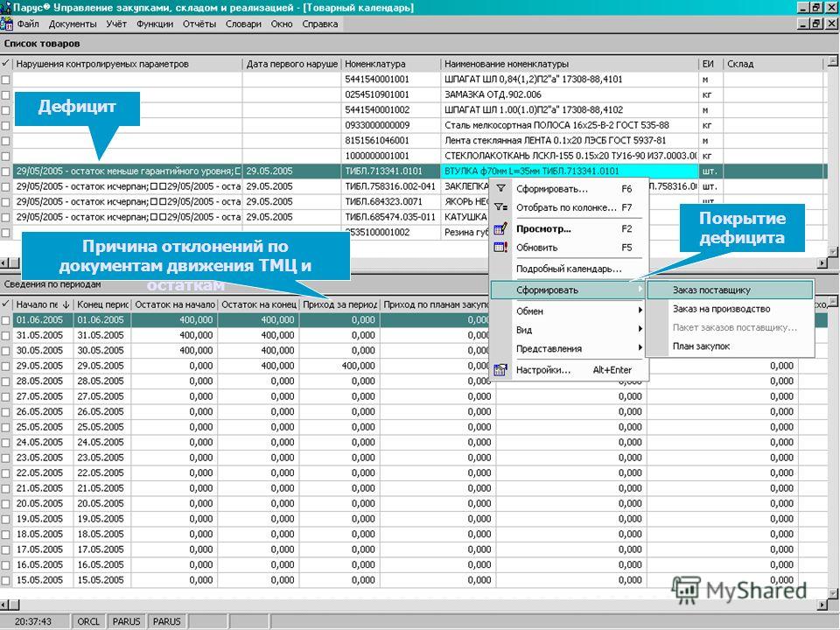Click Наименование номенклатуры column header

570,64
